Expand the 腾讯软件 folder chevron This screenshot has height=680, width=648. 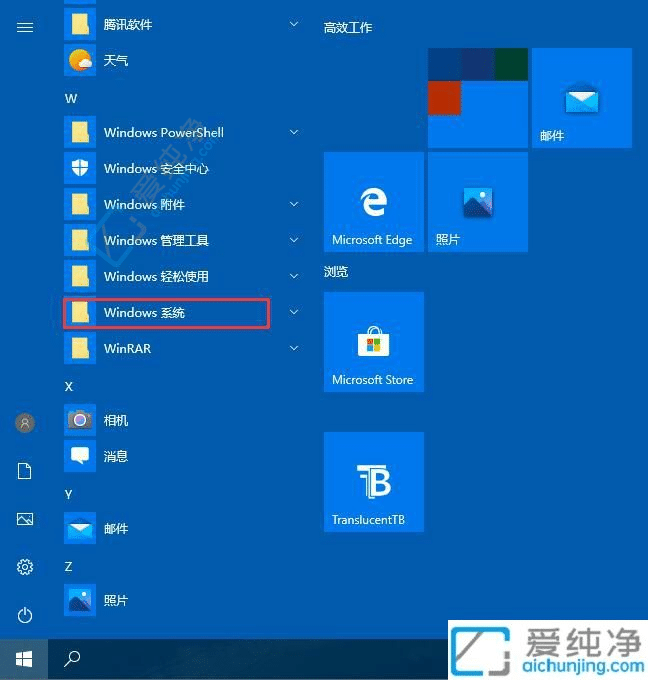[x=294, y=24]
